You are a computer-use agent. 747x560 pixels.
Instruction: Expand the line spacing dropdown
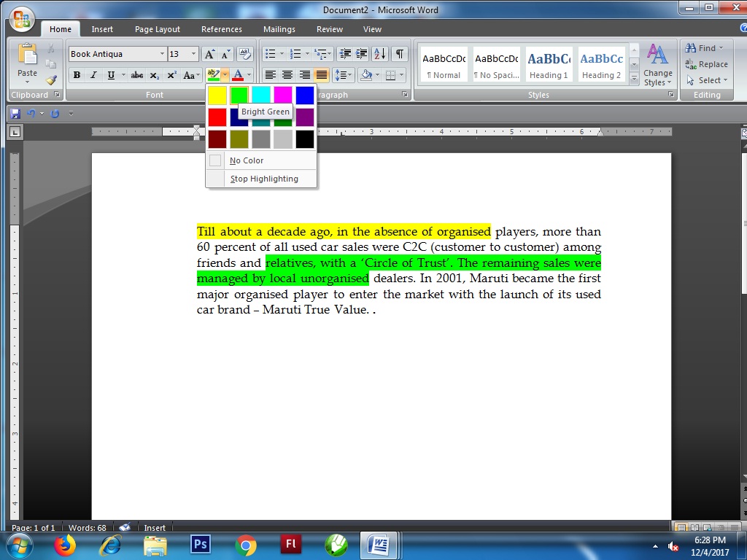350,75
